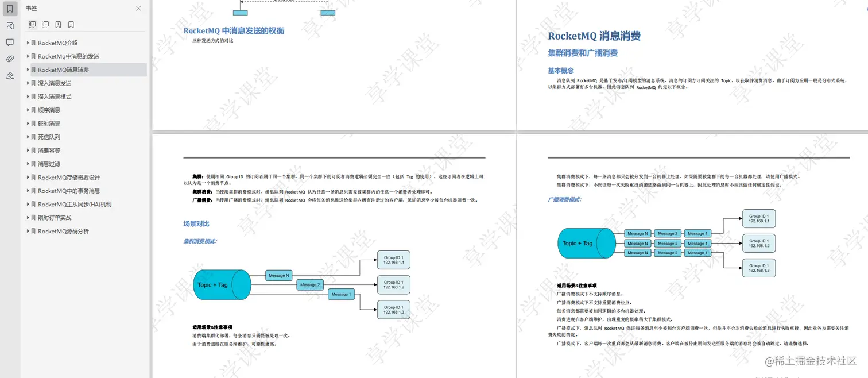The image size is (868, 378).
Task: Click bookmark icon beside RocketMQ源码分析
Action: 33,232
